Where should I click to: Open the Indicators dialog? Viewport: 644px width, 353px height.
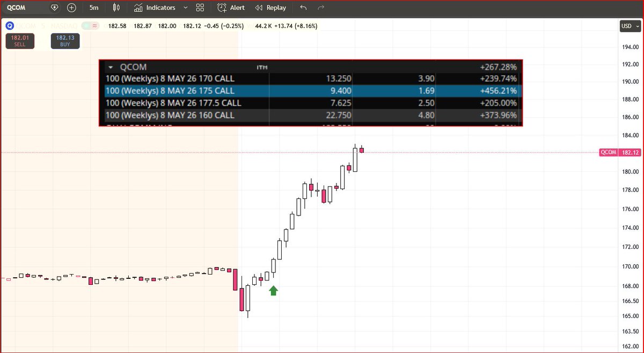tap(155, 8)
